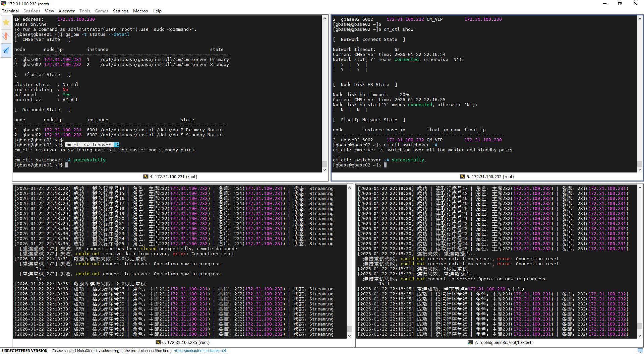
Task: Click terminal icon beside 7. root@gbase8c label
Action: point(470,342)
